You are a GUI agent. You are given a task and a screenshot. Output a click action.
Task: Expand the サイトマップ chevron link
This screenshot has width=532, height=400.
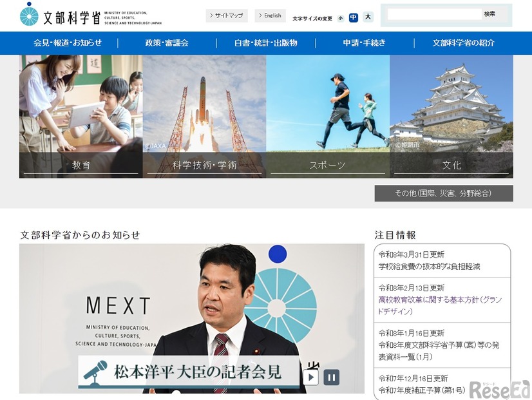(227, 15)
